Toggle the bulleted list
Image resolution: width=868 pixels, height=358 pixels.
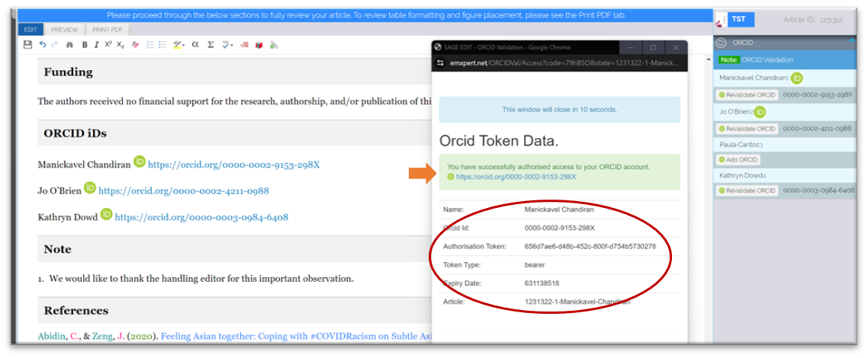pos(162,45)
